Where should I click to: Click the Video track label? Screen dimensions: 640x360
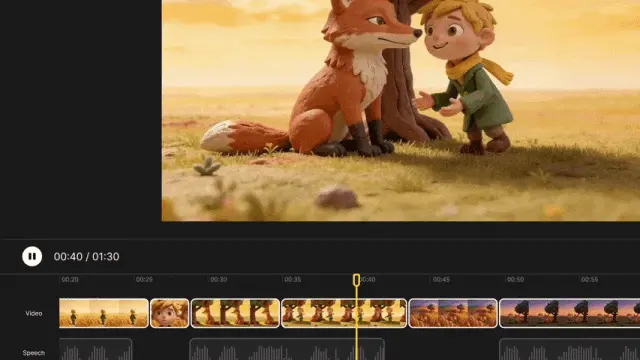point(33,313)
